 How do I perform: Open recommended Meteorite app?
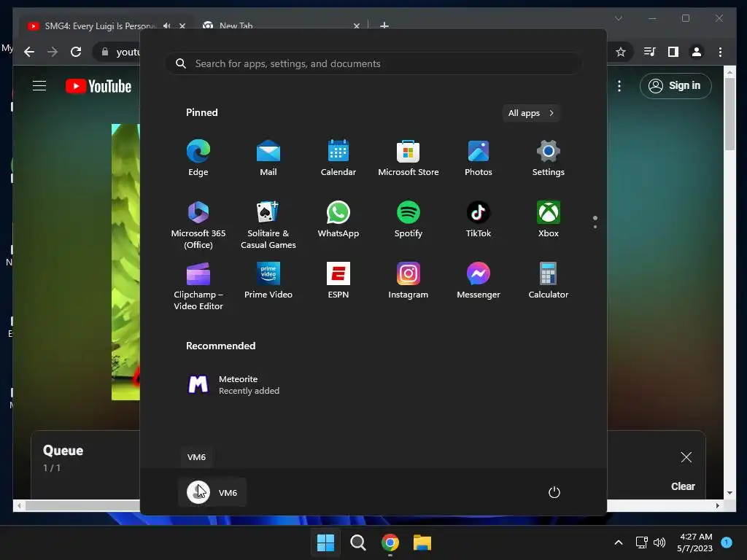tap(233, 385)
